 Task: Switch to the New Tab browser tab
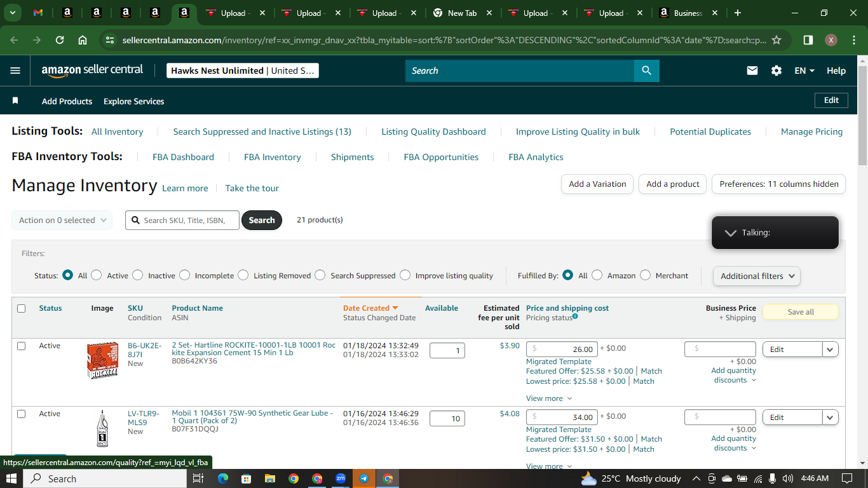(x=462, y=13)
